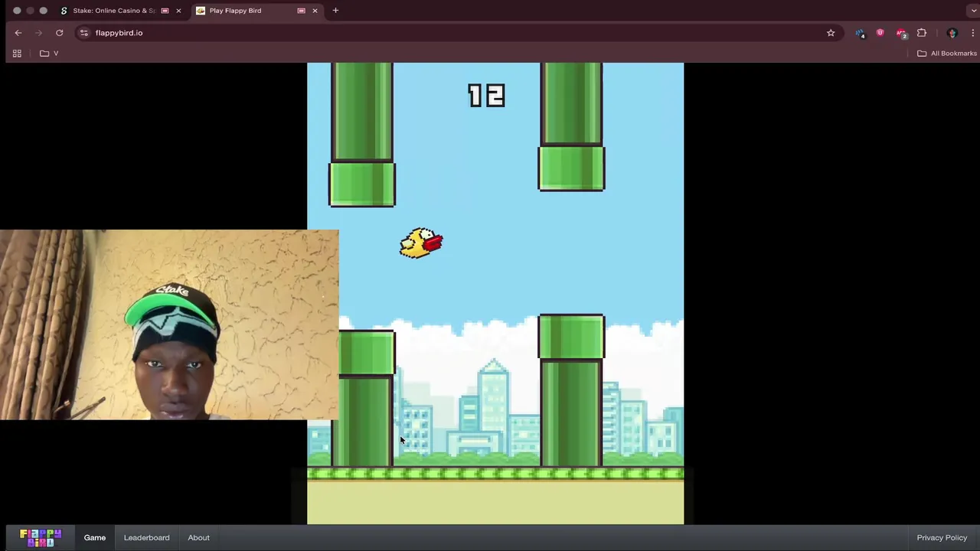Close the Stake Online Casino tab

(x=178, y=11)
